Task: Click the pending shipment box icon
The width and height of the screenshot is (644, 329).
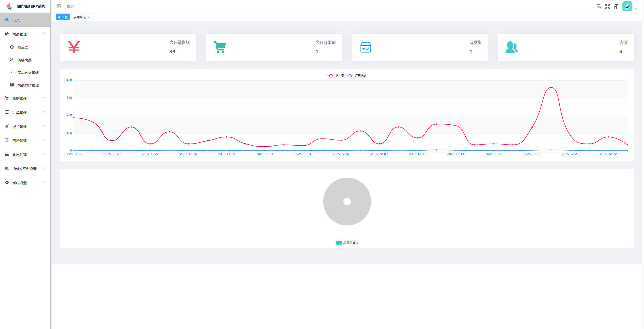Action: tap(366, 47)
